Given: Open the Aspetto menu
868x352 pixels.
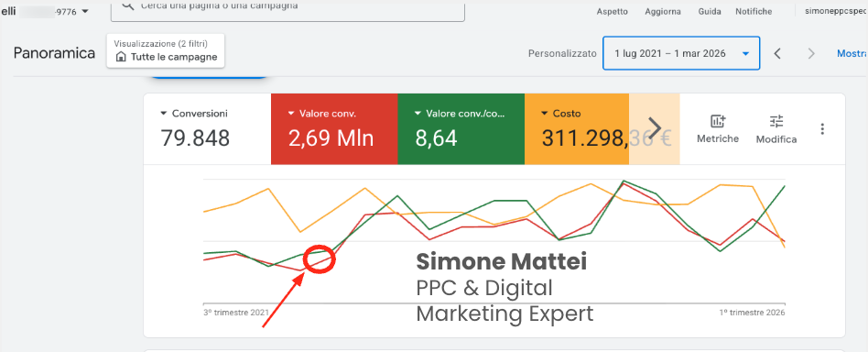Looking at the screenshot, I should pyautogui.click(x=613, y=12).
